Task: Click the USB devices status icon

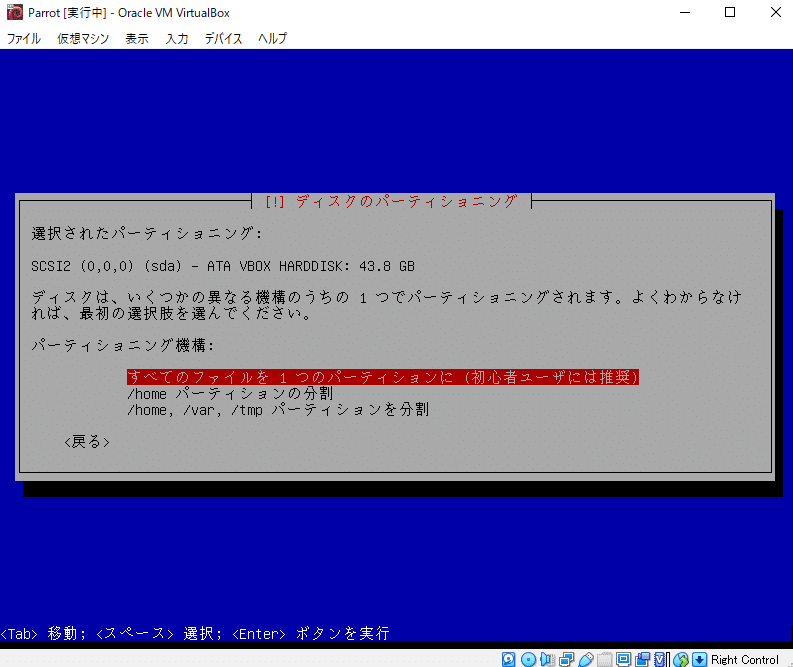Action: coord(586,659)
